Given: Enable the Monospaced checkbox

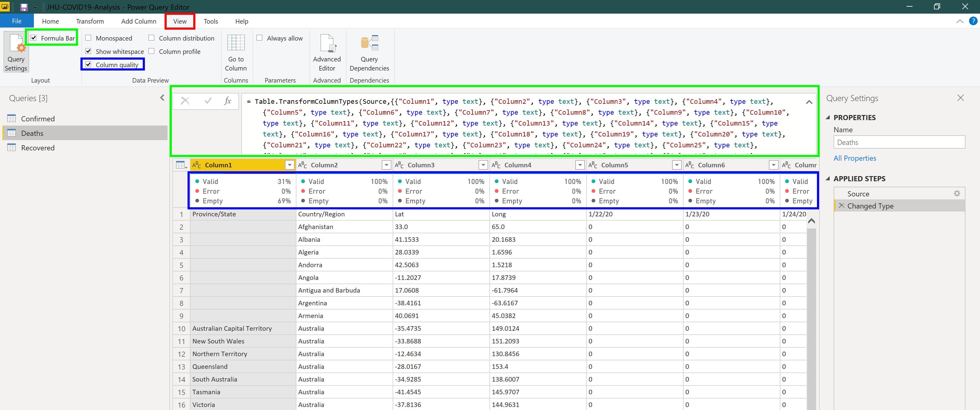Looking at the screenshot, I should pyautogui.click(x=88, y=38).
